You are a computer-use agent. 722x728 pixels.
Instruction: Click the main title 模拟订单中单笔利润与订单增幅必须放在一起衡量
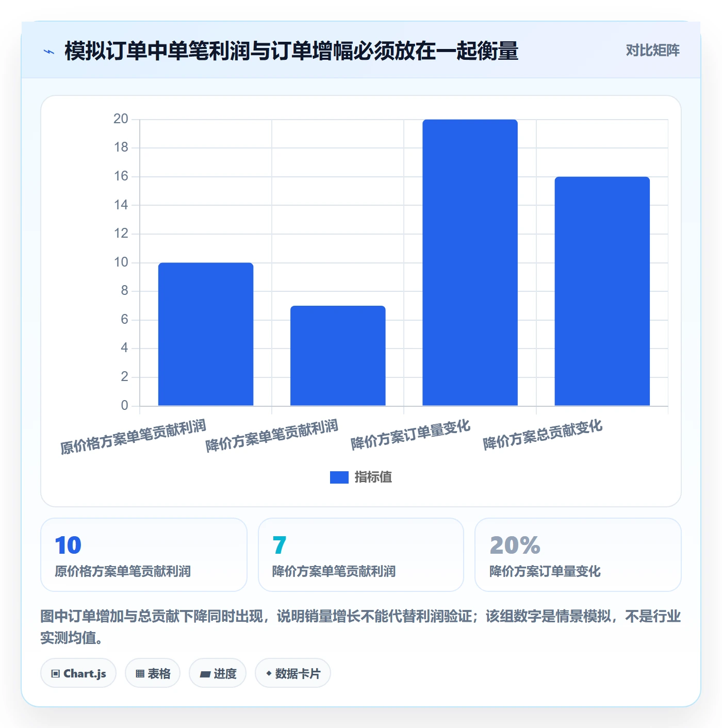[291, 51]
